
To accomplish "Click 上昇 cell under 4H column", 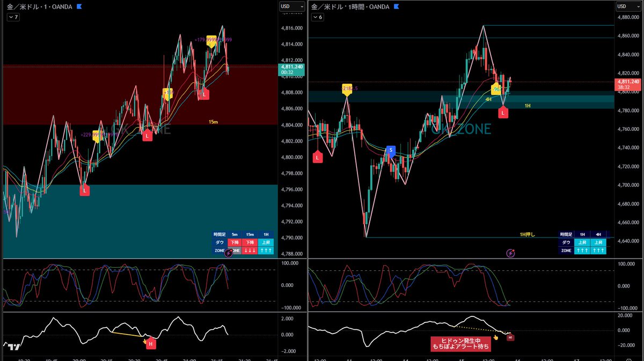I will (598, 242).
